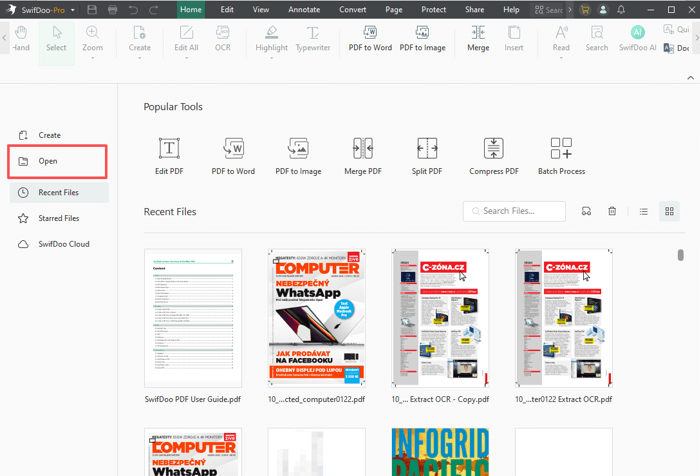Open the Page tab
The image size is (700, 476).
pos(393,9)
